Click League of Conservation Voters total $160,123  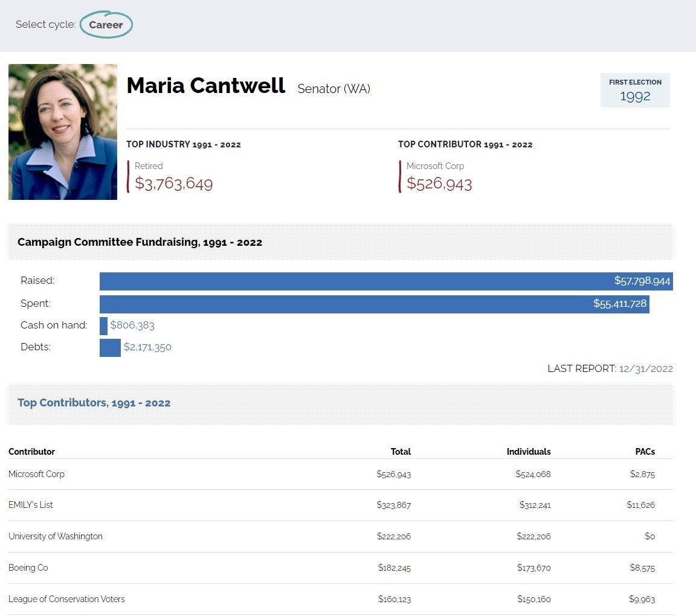coord(394,600)
